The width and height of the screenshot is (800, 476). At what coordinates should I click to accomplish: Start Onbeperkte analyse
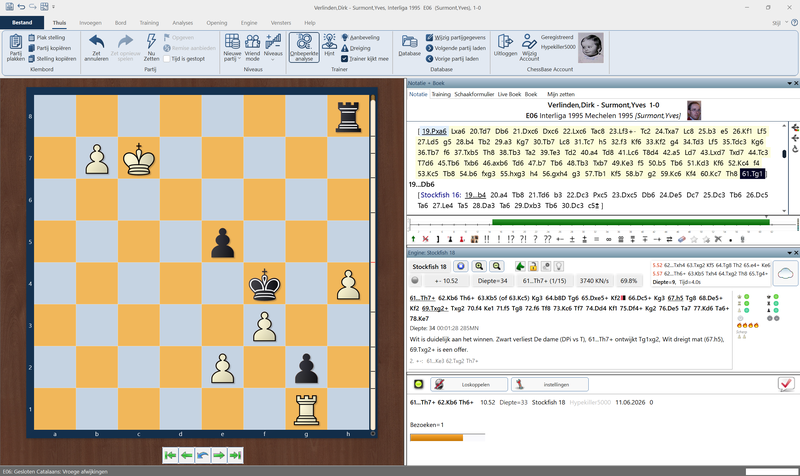[304, 47]
